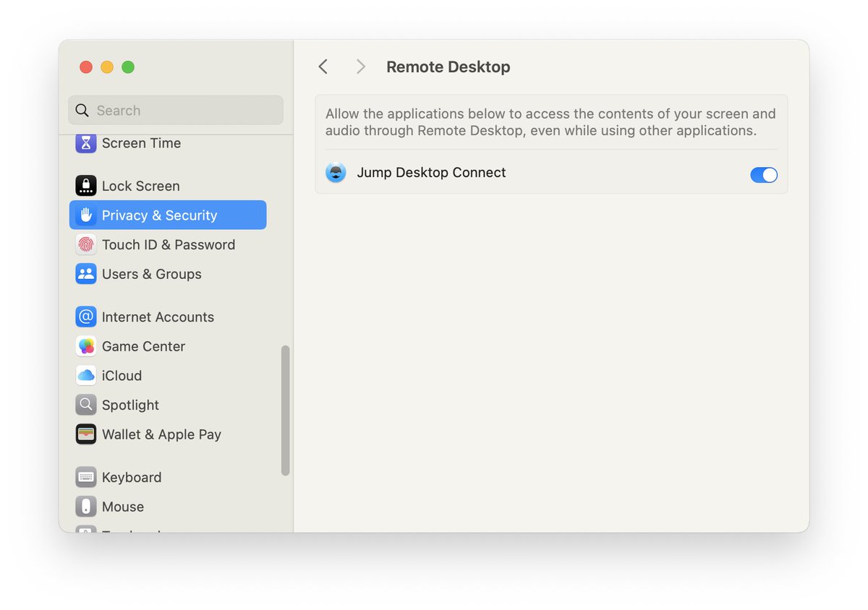
Task: Open Users & Groups via its people icon
Action: tap(85, 274)
